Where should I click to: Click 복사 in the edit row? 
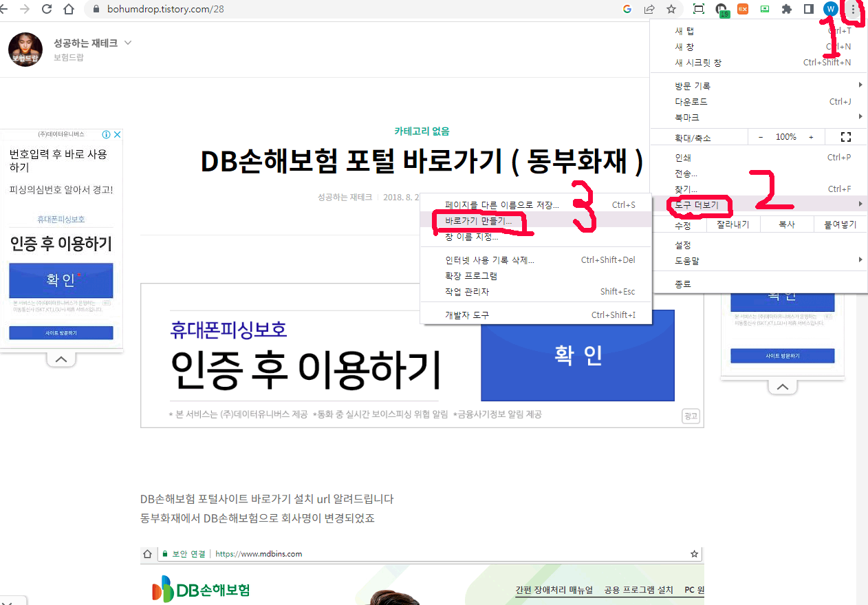787,224
